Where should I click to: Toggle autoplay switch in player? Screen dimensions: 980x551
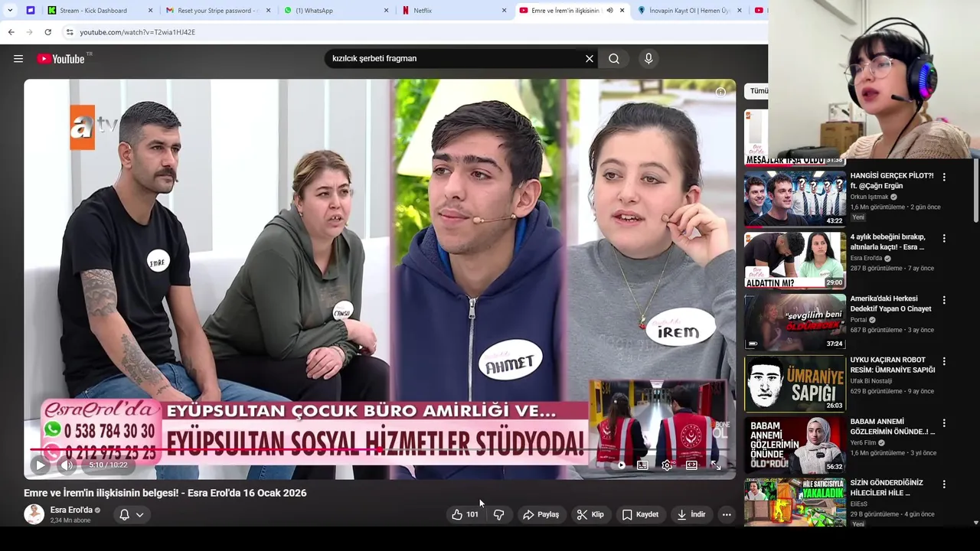tap(620, 465)
